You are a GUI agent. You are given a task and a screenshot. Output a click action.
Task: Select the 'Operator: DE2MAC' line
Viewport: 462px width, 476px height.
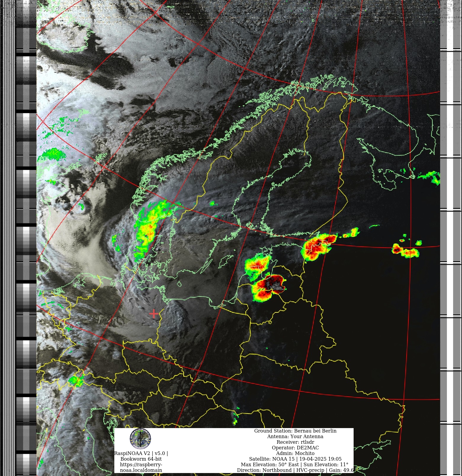[x=295, y=448]
